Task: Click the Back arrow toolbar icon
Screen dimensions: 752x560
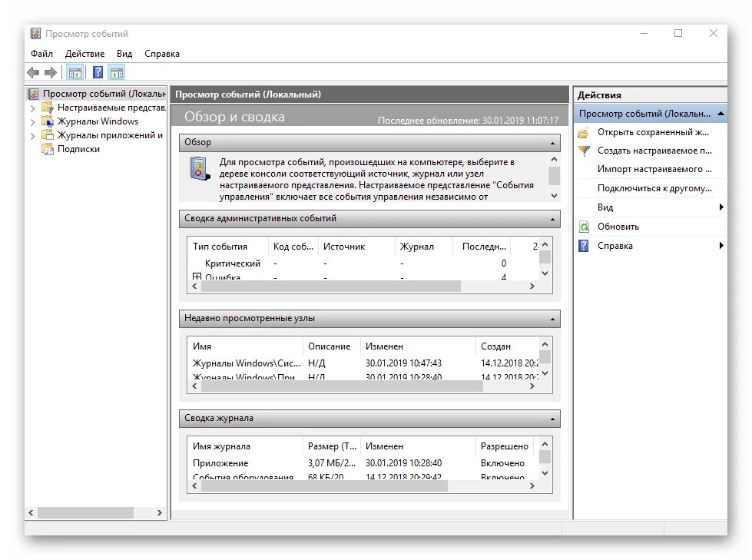Action: click(x=33, y=73)
